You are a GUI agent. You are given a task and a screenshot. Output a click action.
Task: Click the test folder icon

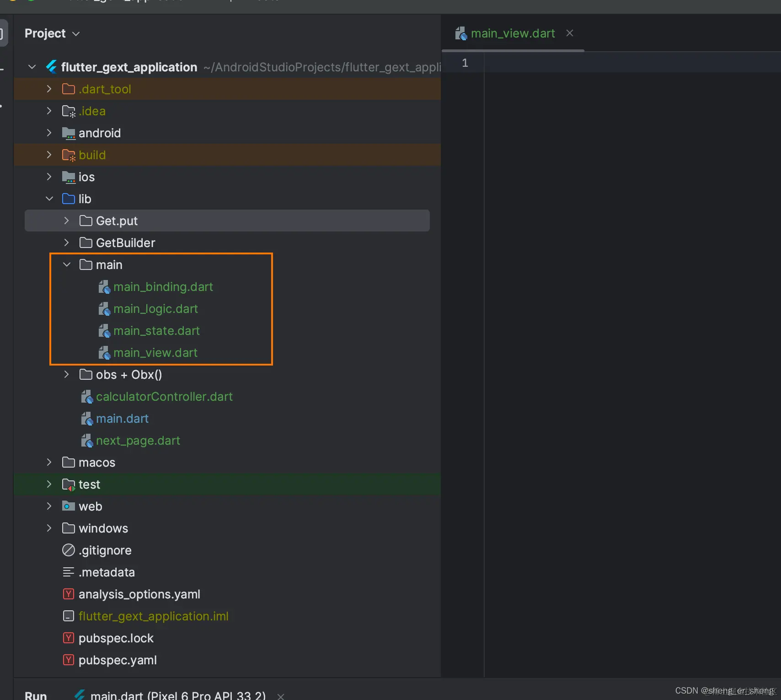coord(69,485)
